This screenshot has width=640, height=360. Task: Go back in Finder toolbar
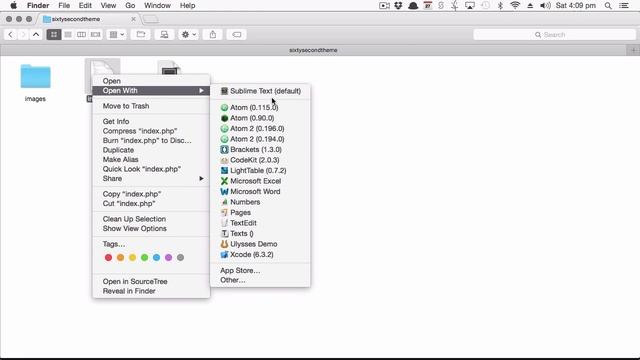tap(10, 35)
